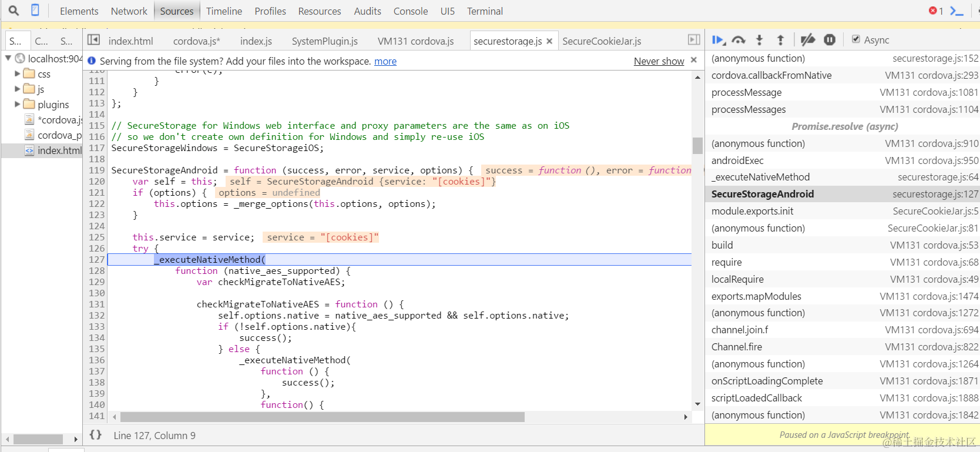Image resolution: width=980 pixels, height=452 pixels.
Task: Open the Console panel
Action: [x=411, y=11]
